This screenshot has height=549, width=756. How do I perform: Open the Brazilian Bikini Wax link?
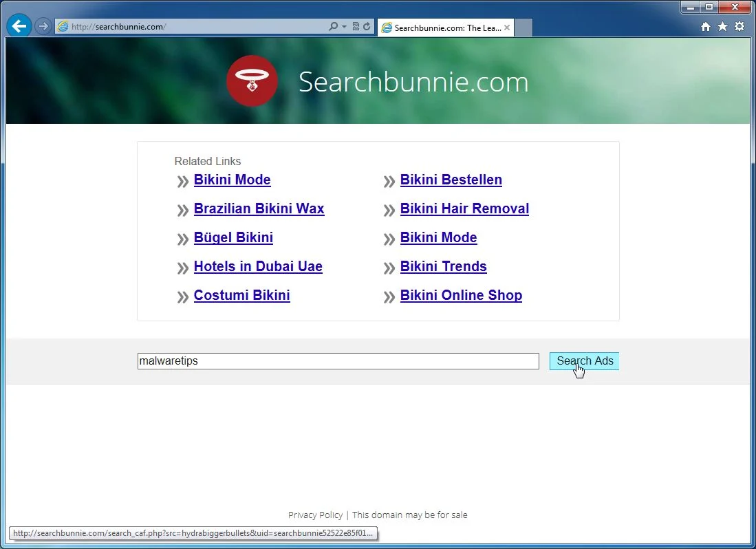coord(259,208)
